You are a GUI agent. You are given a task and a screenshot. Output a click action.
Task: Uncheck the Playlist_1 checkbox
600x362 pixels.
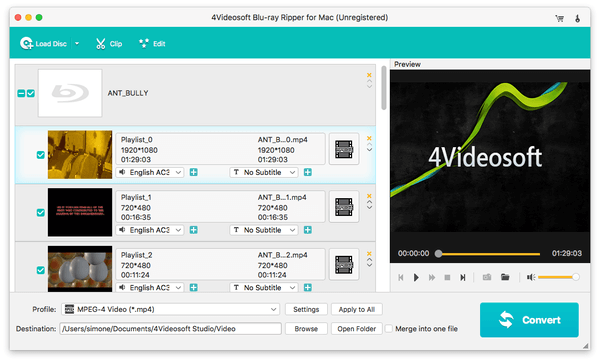coord(41,212)
